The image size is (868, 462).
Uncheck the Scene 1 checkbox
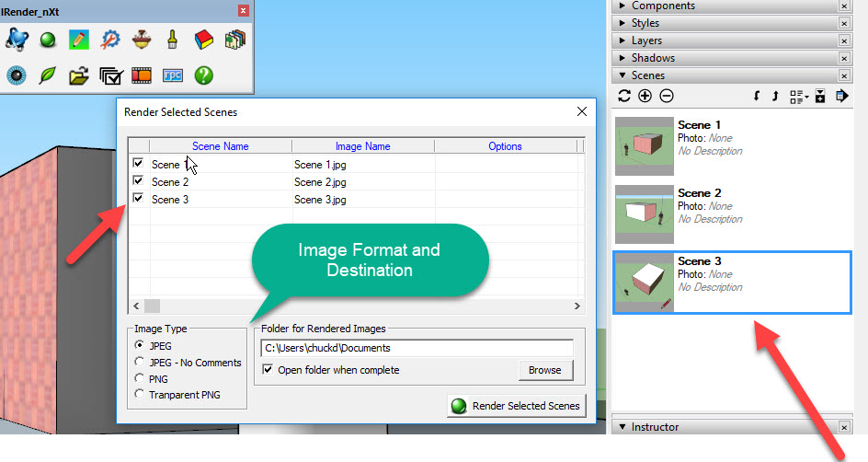(138, 164)
